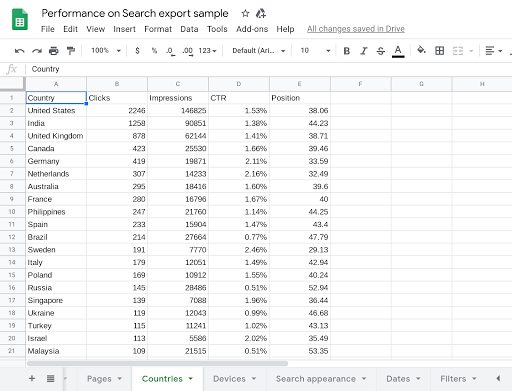Star the document with the star icon
The width and height of the screenshot is (512, 391).
[x=245, y=14]
